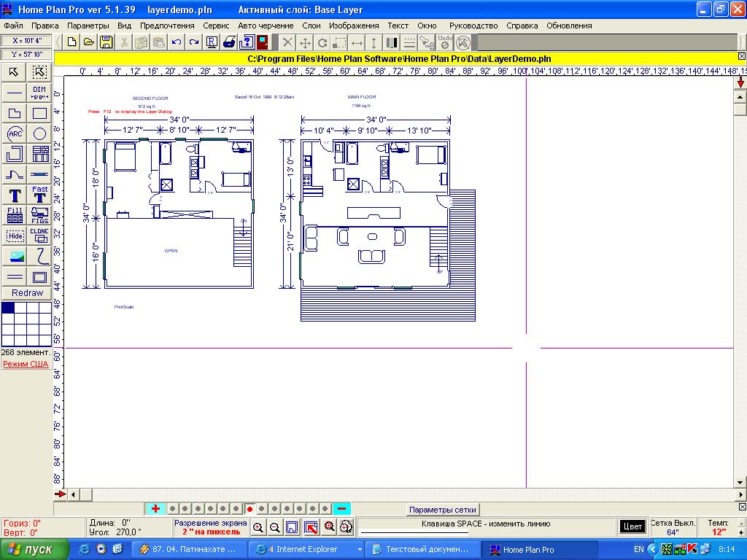The width and height of the screenshot is (747, 560).
Task: Select the straight line drawing tool
Action: (x=15, y=93)
